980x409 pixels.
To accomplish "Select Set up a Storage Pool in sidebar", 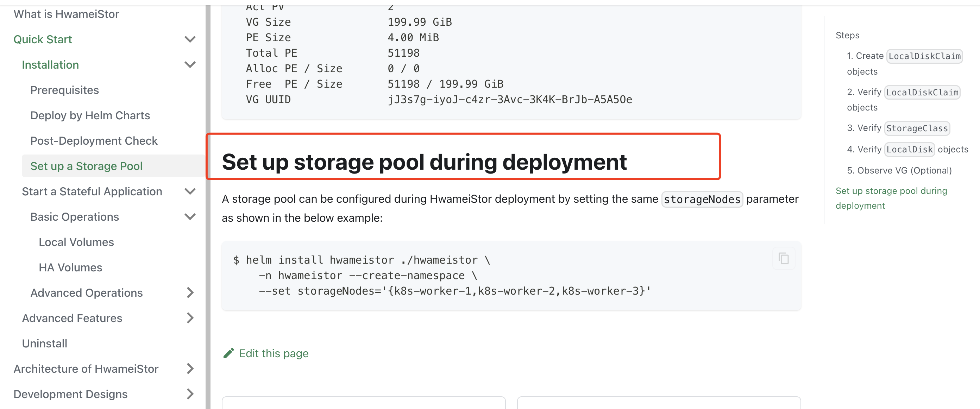I will tap(86, 166).
